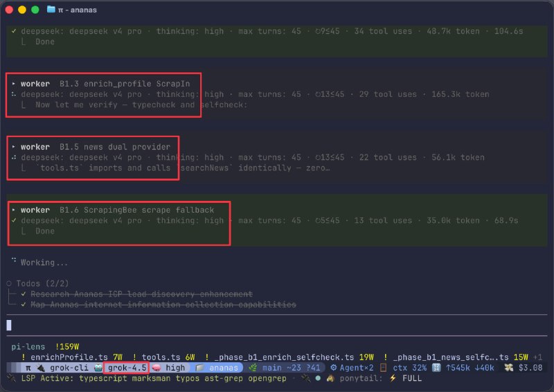
Task: Click the 'high' thinking level segment
Action: click(176, 368)
